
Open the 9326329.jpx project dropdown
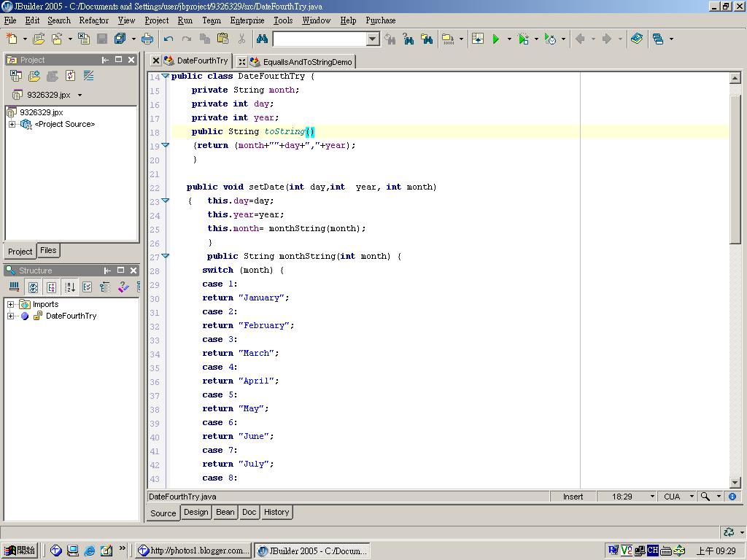point(80,96)
